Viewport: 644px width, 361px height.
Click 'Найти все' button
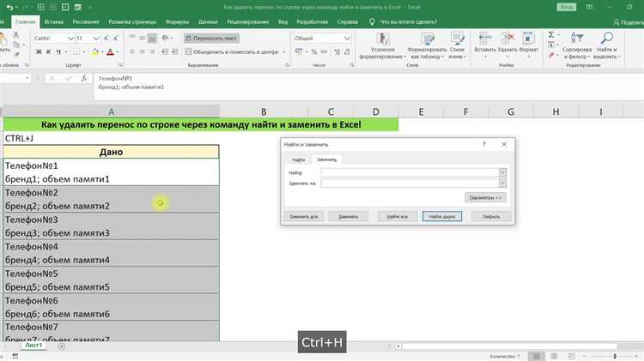[x=398, y=217]
